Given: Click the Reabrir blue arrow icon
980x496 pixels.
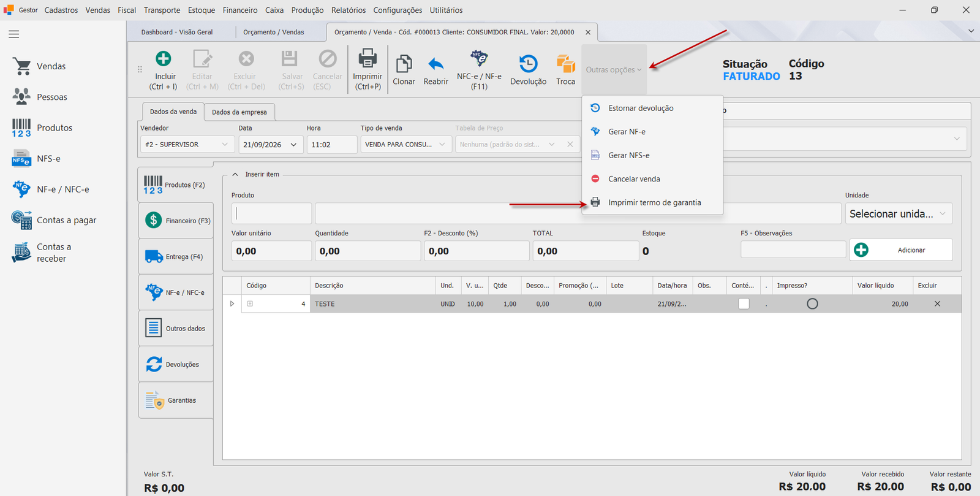Looking at the screenshot, I should click(x=435, y=64).
